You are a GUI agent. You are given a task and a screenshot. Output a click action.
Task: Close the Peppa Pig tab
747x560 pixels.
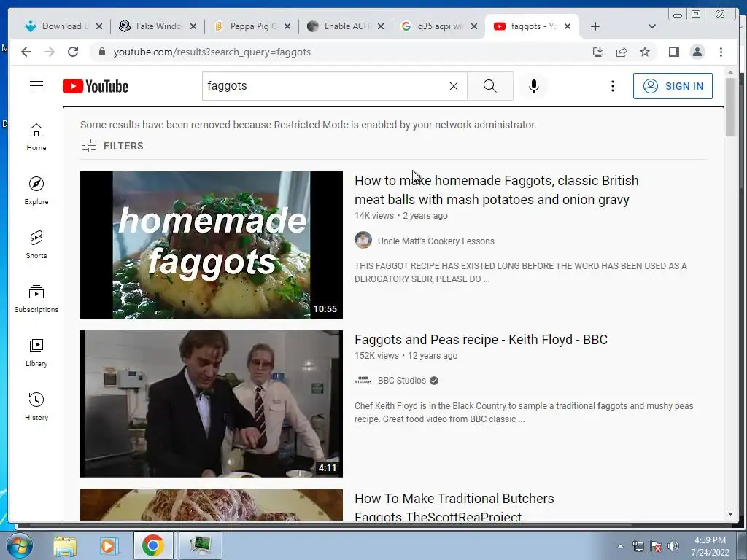(x=287, y=26)
